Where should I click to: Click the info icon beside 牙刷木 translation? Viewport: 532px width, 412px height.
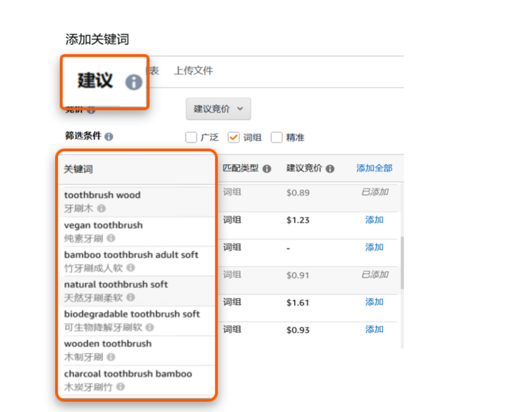(102, 208)
